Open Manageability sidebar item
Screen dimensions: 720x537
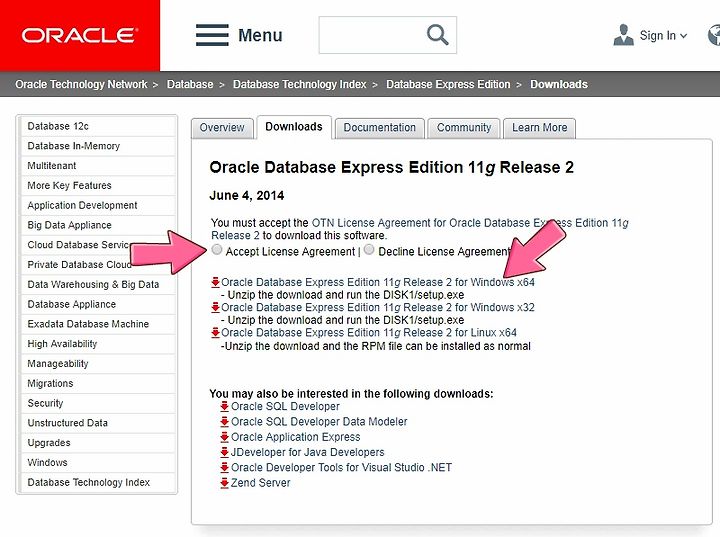[98, 364]
